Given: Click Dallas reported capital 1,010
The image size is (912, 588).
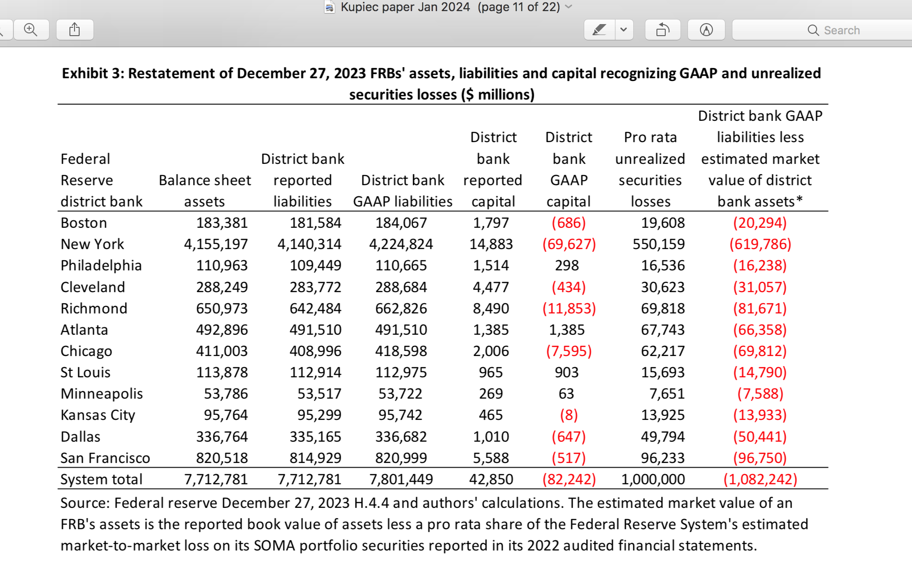Looking at the screenshot, I should pyautogui.click(x=491, y=437).
